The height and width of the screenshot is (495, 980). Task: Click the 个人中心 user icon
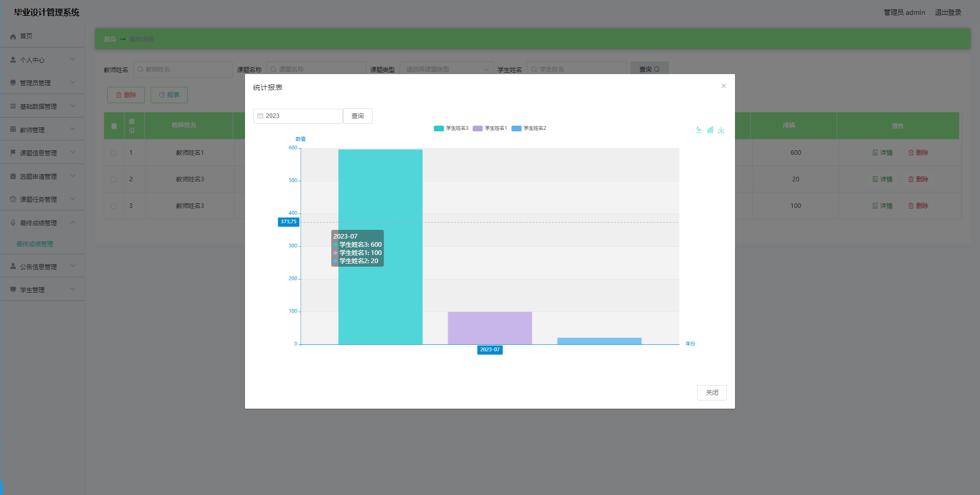(13, 60)
